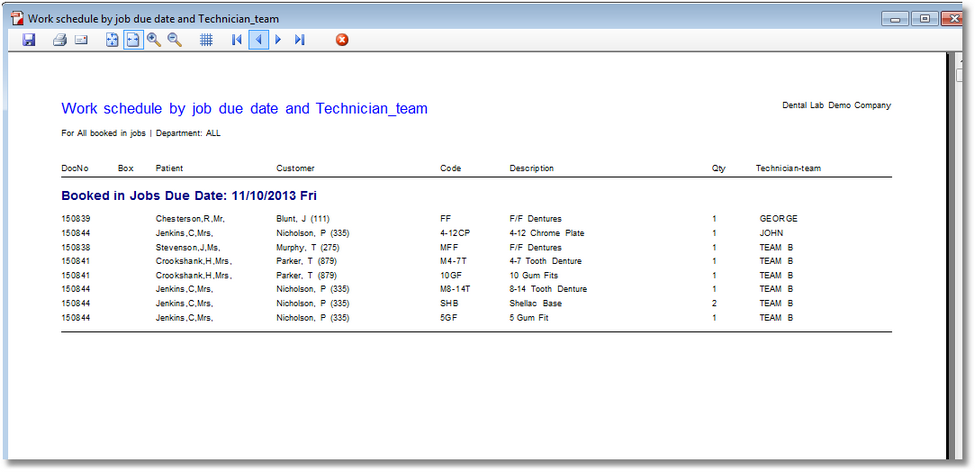Advance to the next page
The height and width of the screenshot is (472, 975).
pos(278,40)
